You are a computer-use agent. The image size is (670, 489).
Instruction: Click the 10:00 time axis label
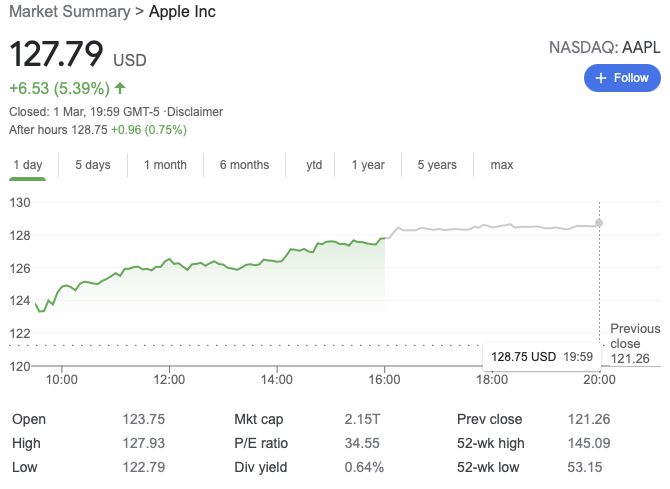tap(62, 380)
